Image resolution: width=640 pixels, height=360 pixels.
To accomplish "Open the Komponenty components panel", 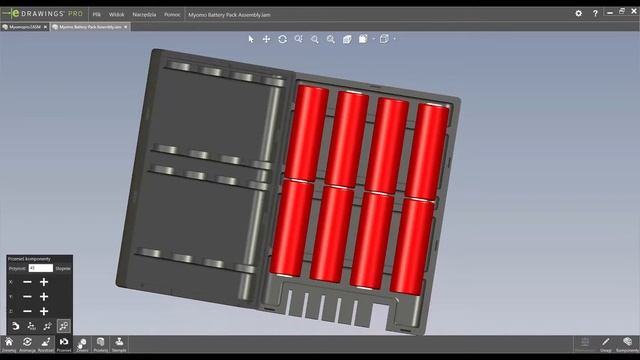I will pyautogui.click(x=627, y=344).
